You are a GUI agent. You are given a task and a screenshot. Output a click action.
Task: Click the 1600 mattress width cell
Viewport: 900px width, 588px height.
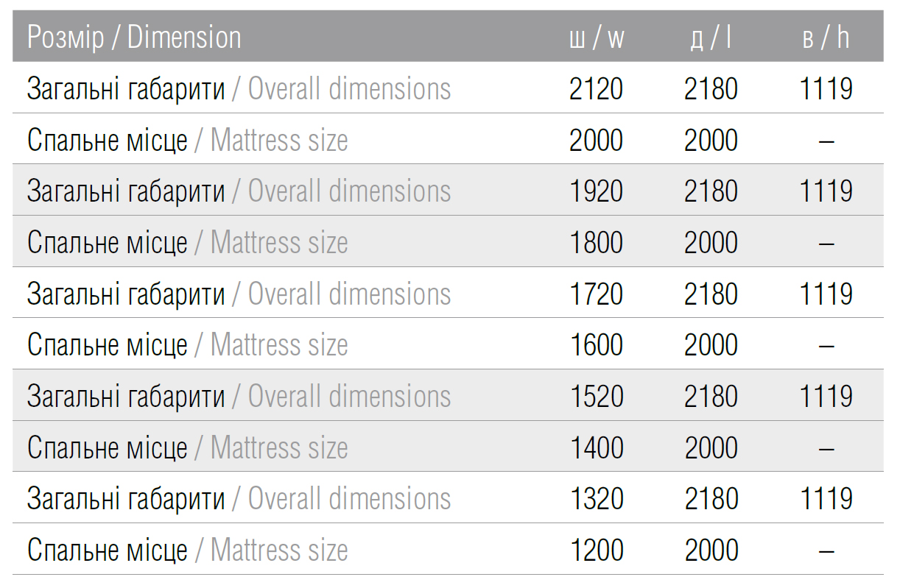[597, 345]
